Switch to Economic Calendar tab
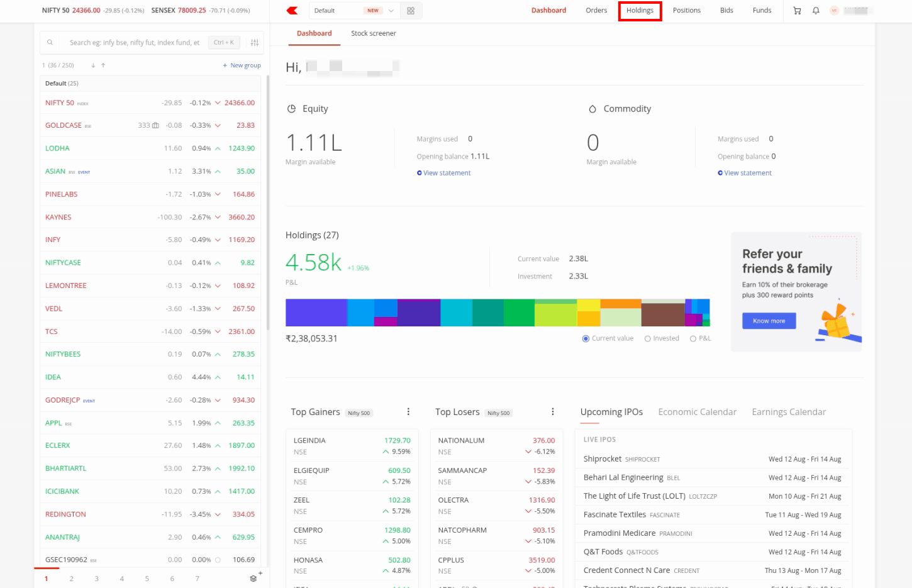The image size is (912, 588). [697, 412]
